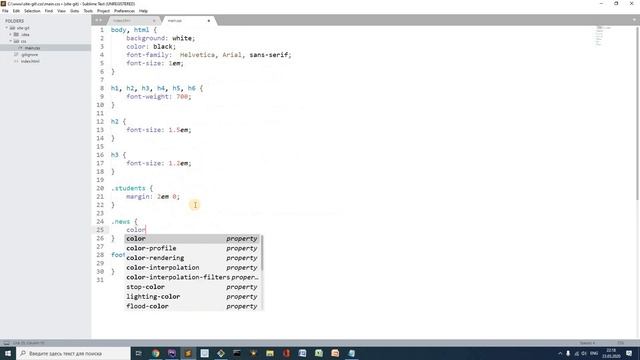This screenshot has width=640, height=360.
Task: Click the autocomplete popup scrollbar
Action: pyautogui.click(x=262, y=253)
